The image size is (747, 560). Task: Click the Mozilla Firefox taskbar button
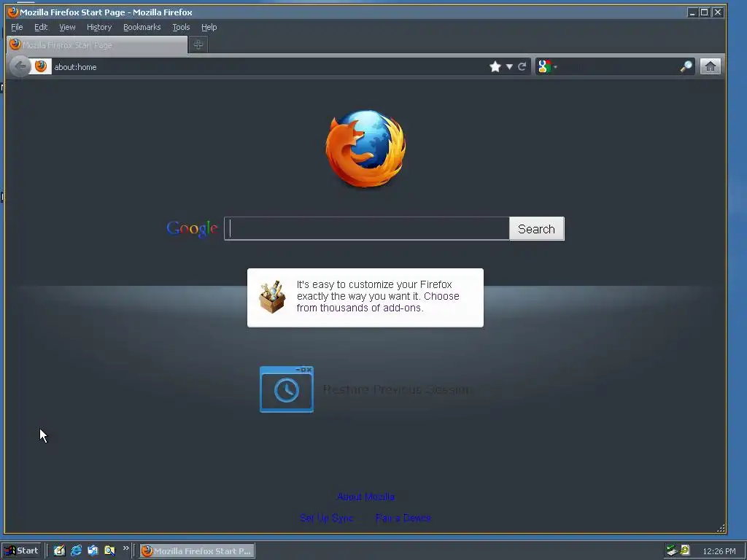[x=197, y=551]
